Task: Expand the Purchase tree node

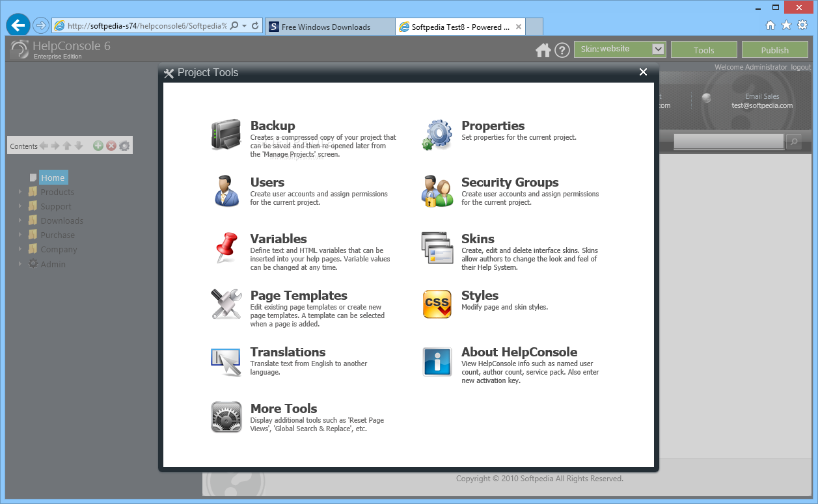Action: point(20,235)
